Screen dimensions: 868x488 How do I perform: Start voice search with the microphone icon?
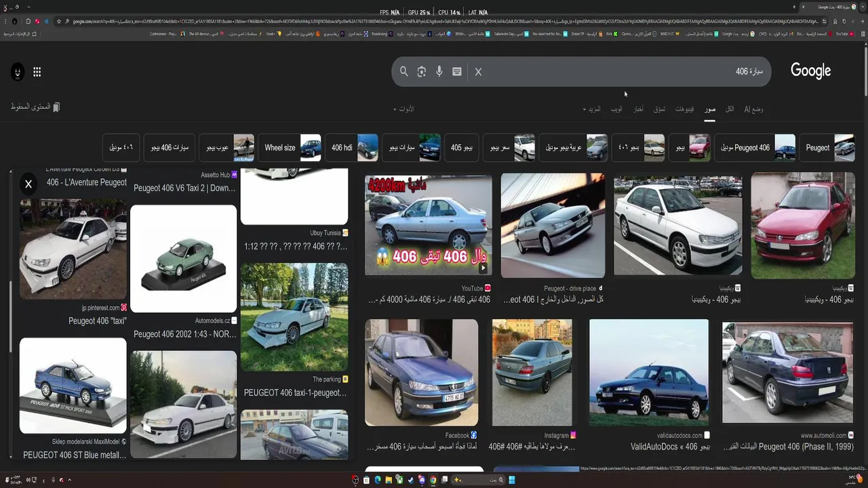coord(439,72)
